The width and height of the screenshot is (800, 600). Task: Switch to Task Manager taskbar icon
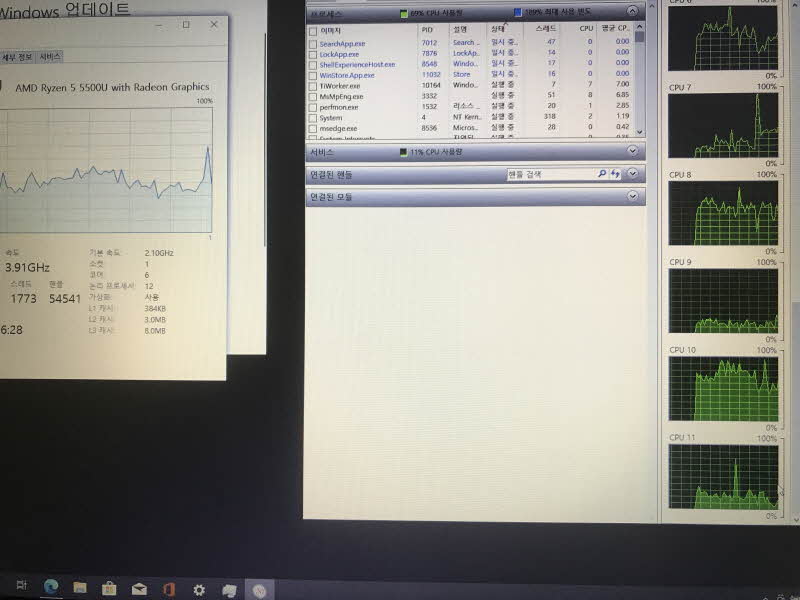tap(229, 590)
